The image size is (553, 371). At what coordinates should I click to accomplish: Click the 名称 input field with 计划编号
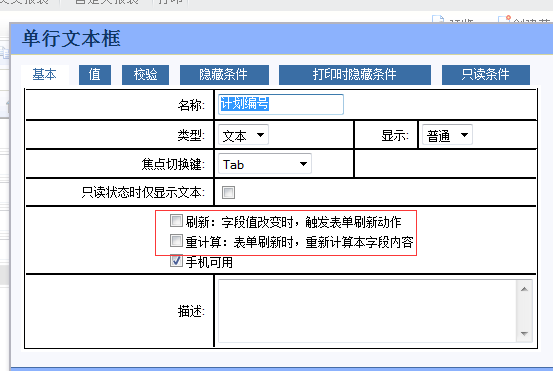click(x=281, y=104)
